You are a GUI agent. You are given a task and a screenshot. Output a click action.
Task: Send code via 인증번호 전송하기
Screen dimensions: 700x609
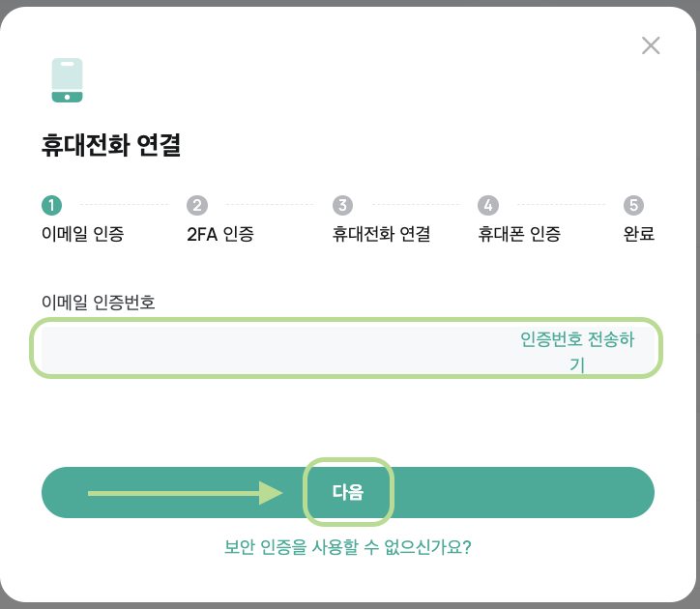tap(577, 351)
